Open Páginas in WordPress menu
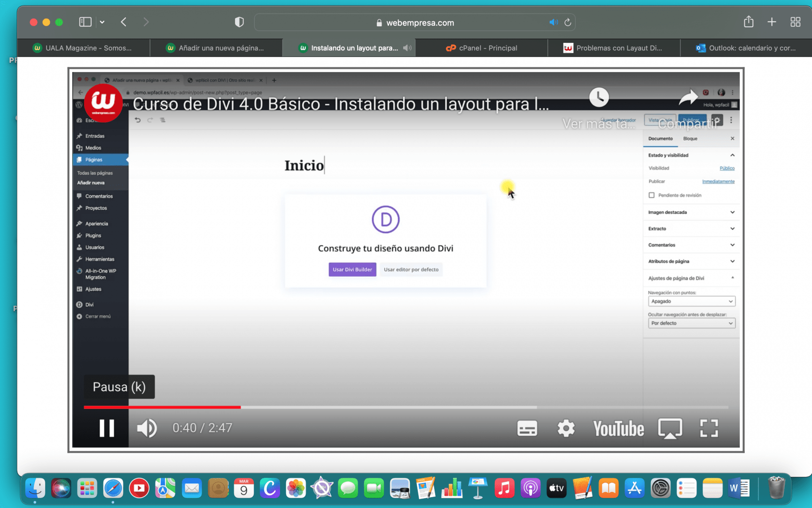812x508 pixels. 94,160
